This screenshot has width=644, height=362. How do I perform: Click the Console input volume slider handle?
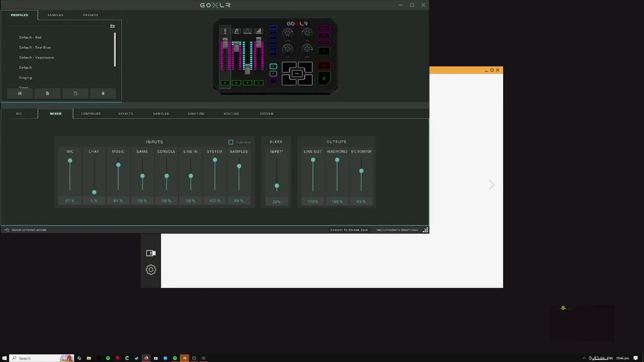point(167,176)
